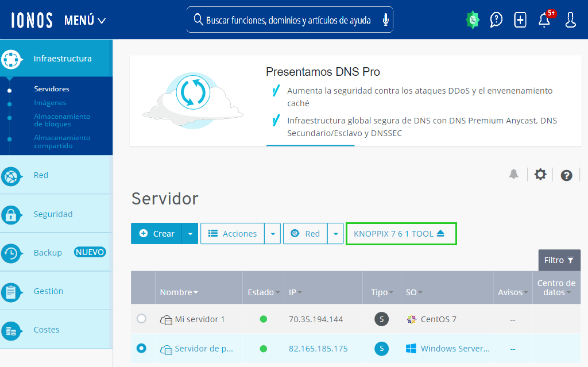The width and height of the screenshot is (588, 367).
Task: Open the settings gear icon
Action: (540, 175)
